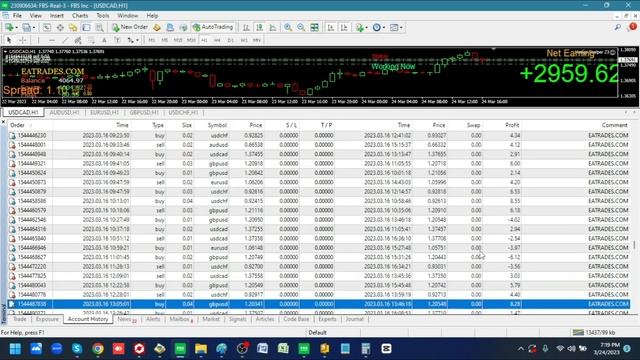Expand the Arrows objects dropdown
Image resolution: width=640 pixels, height=360 pixels.
point(138,40)
